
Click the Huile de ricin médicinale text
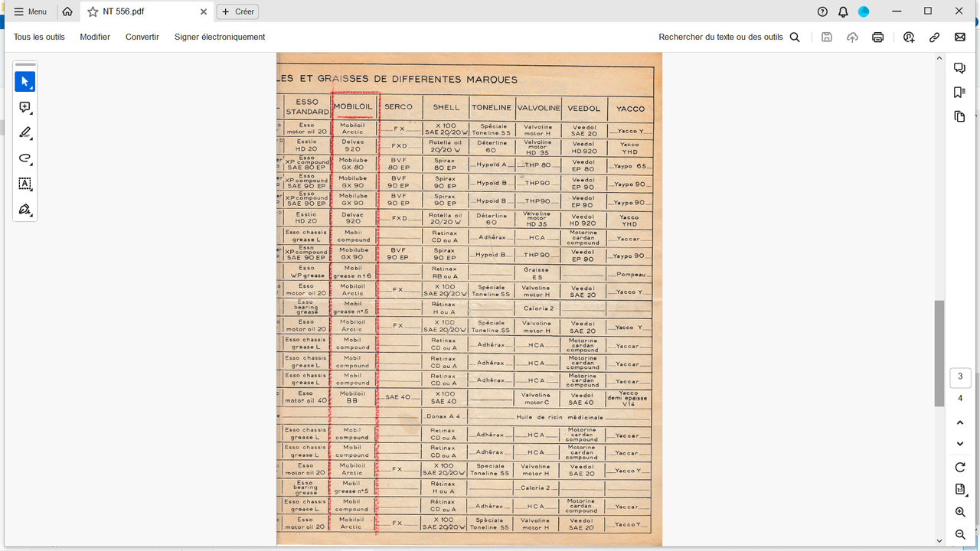click(x=560, y=417)
